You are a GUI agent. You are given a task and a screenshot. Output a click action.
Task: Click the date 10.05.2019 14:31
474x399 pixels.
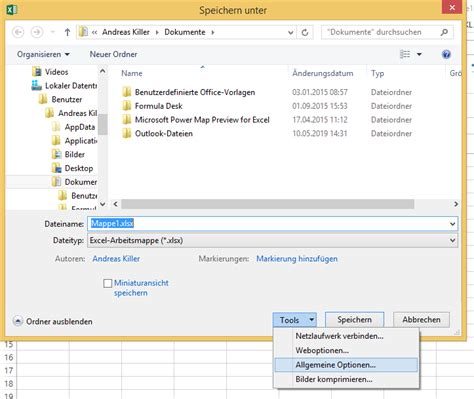point(319,133)
